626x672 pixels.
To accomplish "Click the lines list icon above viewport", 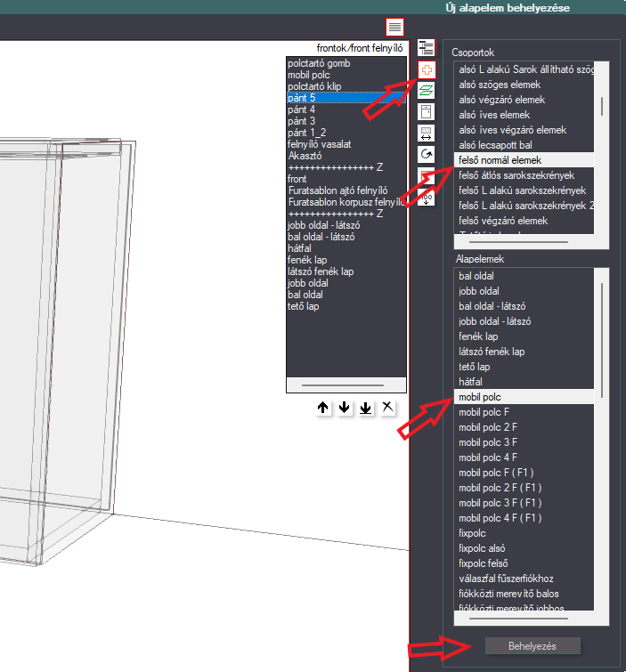I will (394, 27).
